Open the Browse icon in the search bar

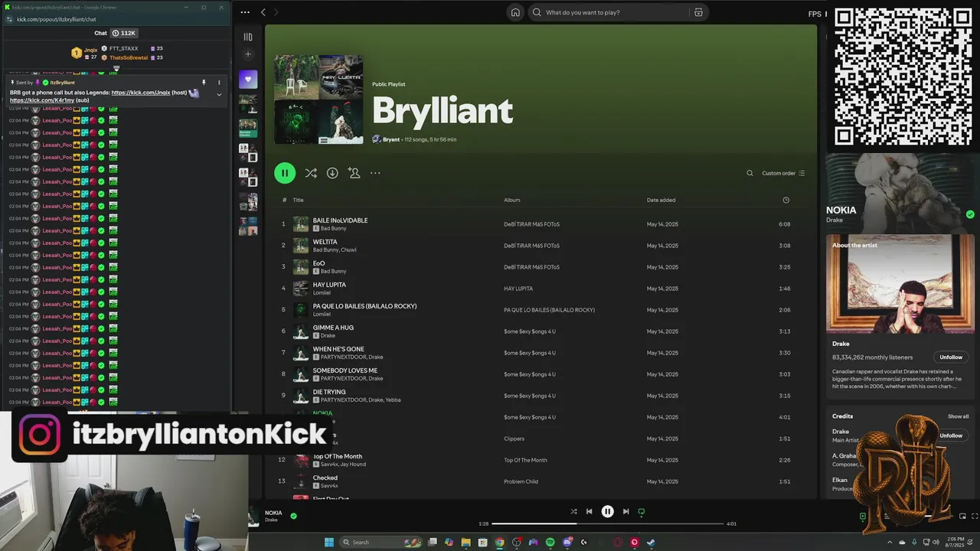(698, 12)
